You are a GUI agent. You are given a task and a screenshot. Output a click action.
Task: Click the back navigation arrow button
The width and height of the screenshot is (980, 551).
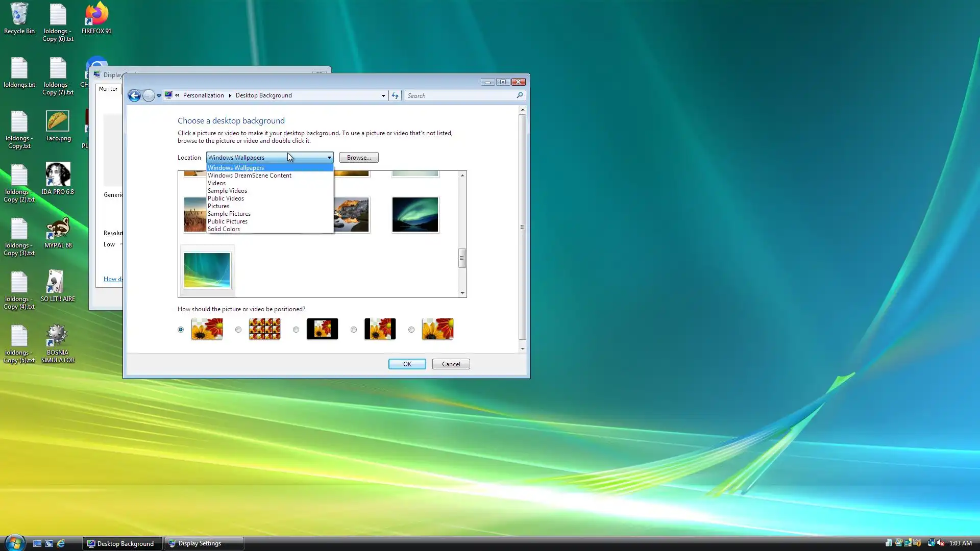[x=134, y=95]
